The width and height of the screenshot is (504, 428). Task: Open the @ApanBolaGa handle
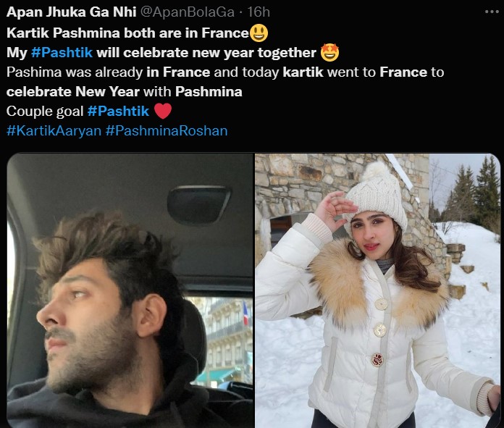tap(188, 12)
